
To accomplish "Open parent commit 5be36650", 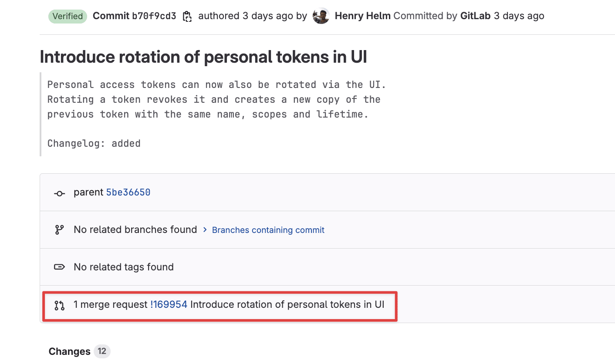I will click(128, 192).
